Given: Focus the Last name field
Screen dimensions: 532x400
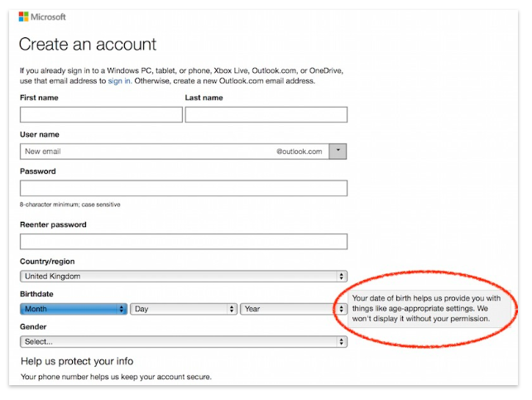Looking at the screenshot, I should coord(266,114).
